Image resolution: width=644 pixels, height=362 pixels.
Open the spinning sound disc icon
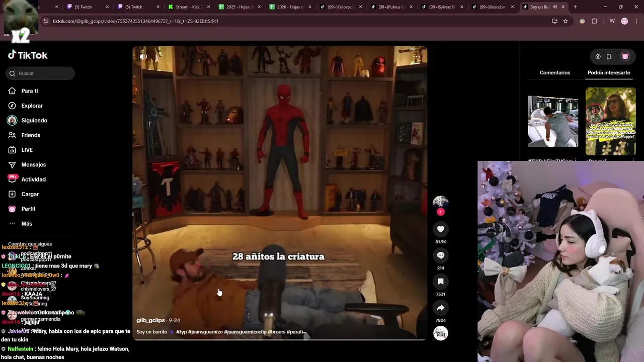coord(440,333)
